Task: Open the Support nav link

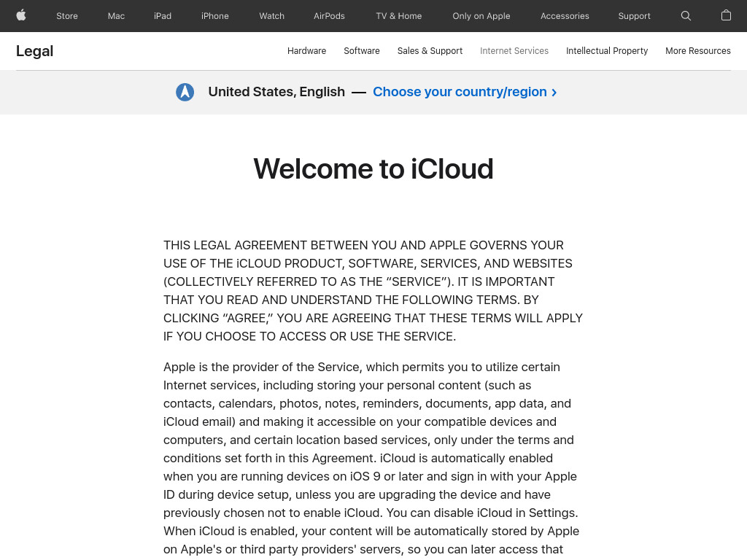Action: (x=634, y=16)
